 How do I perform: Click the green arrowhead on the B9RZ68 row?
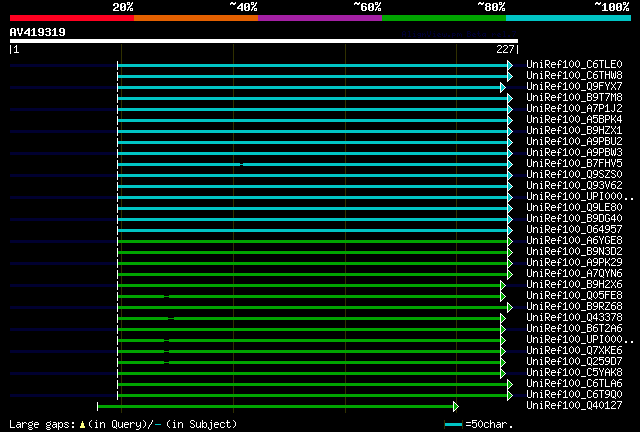click(x=510, y=307)
